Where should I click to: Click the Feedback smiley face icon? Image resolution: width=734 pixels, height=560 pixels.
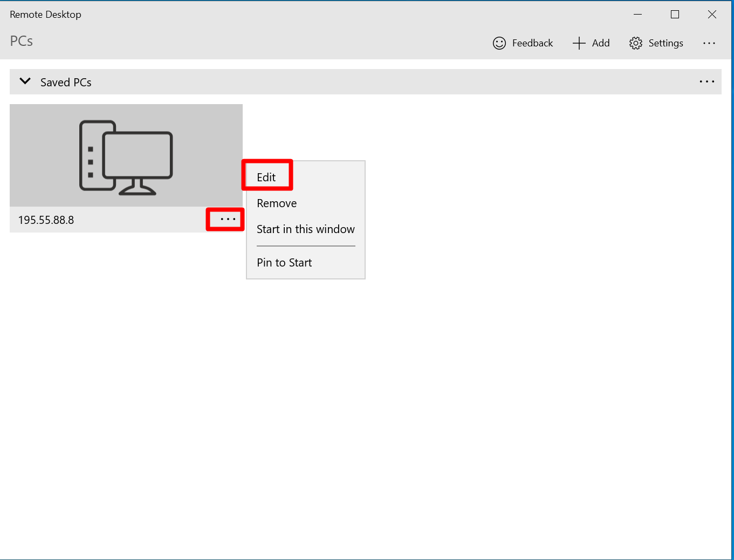click(499, 43)
